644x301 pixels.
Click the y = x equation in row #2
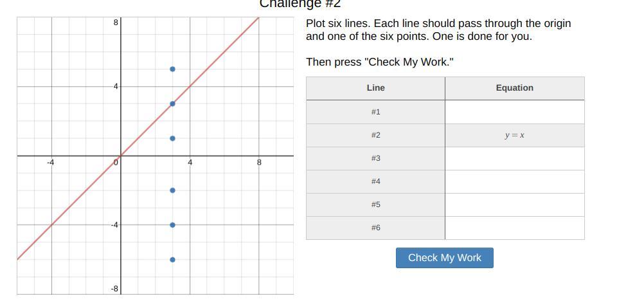[514, 135]
